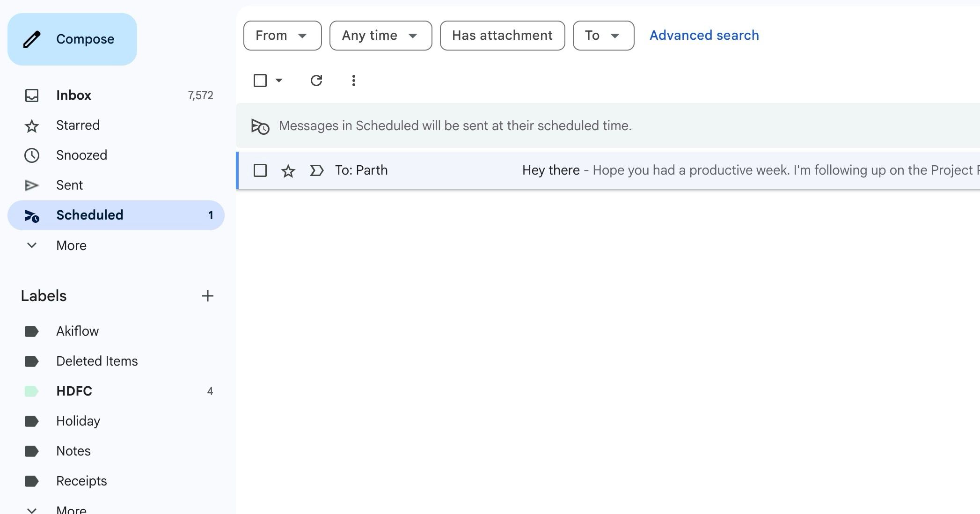Expand More below the Receipts label

[x=71, y=509]
